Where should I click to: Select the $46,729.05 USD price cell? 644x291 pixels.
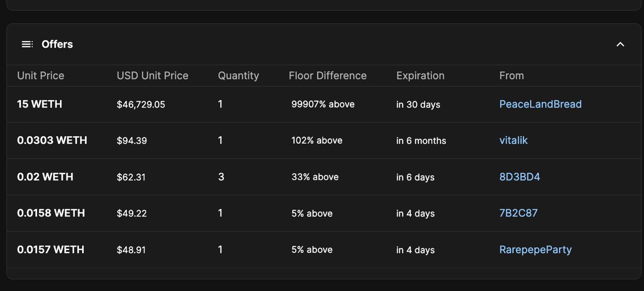click(141, 105)
